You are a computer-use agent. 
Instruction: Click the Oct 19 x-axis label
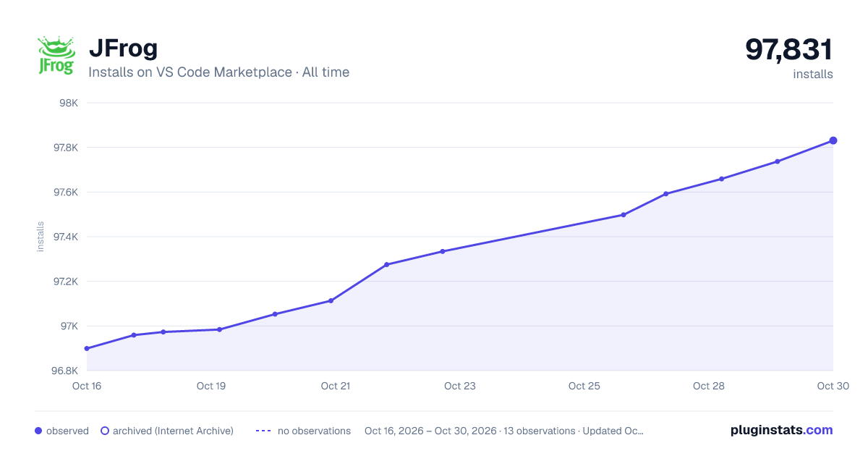[x=211, y=386]
